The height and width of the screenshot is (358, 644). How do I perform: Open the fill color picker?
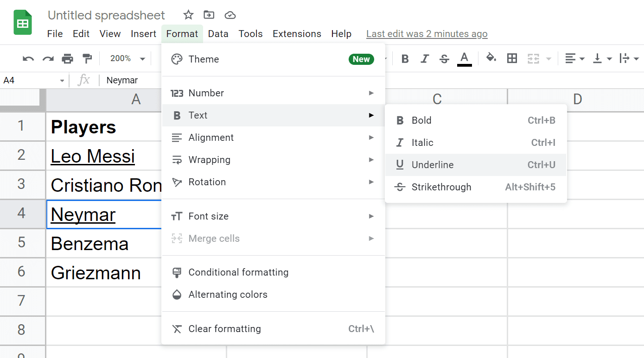point(491,58)
